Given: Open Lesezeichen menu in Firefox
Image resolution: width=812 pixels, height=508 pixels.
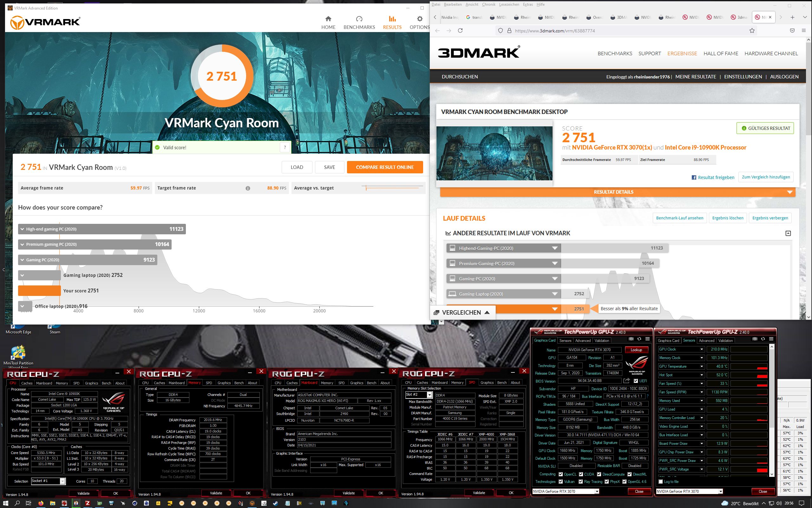Looking at the screenshot, I should (509, 4).
